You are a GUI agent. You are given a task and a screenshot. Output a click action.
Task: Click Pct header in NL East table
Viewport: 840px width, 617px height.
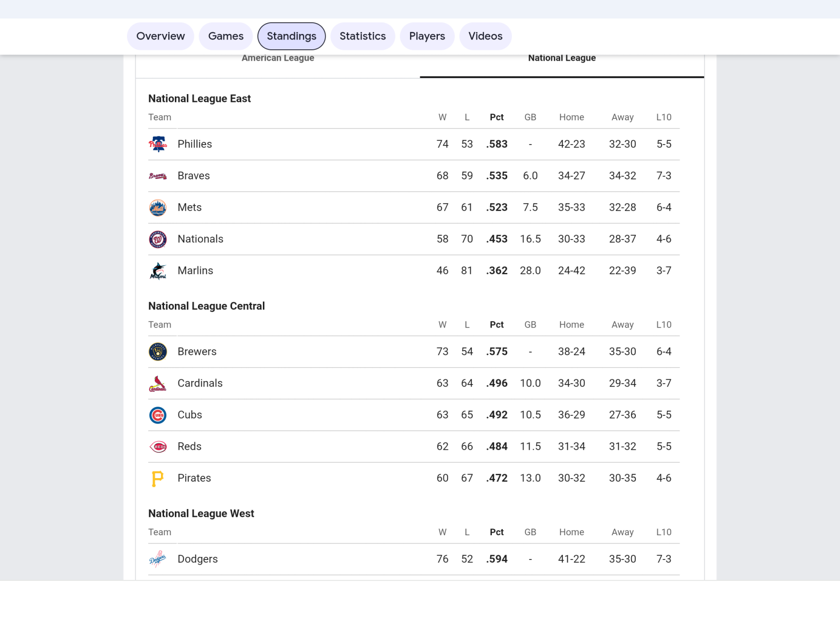497,117
